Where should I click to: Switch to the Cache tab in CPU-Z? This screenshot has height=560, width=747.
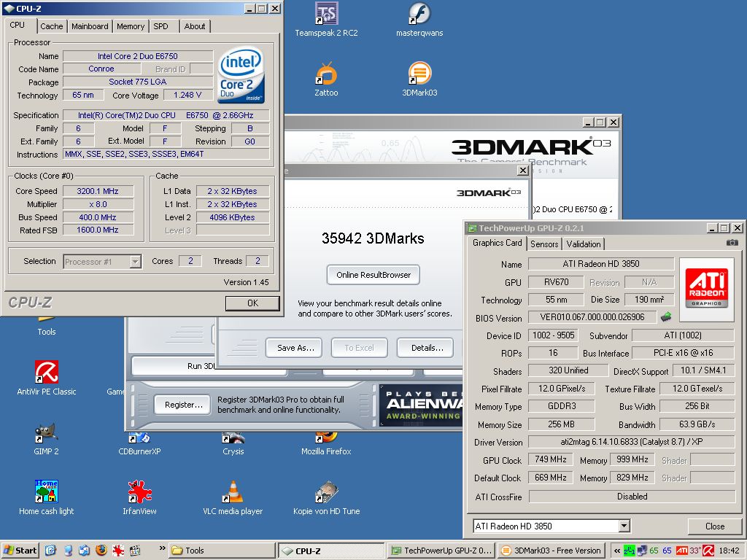[52, 26]
